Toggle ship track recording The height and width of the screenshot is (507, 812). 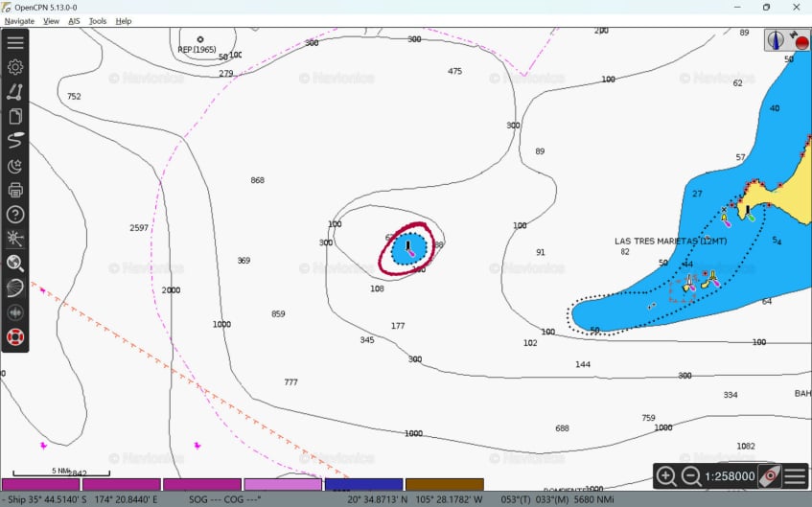point(15,141)
